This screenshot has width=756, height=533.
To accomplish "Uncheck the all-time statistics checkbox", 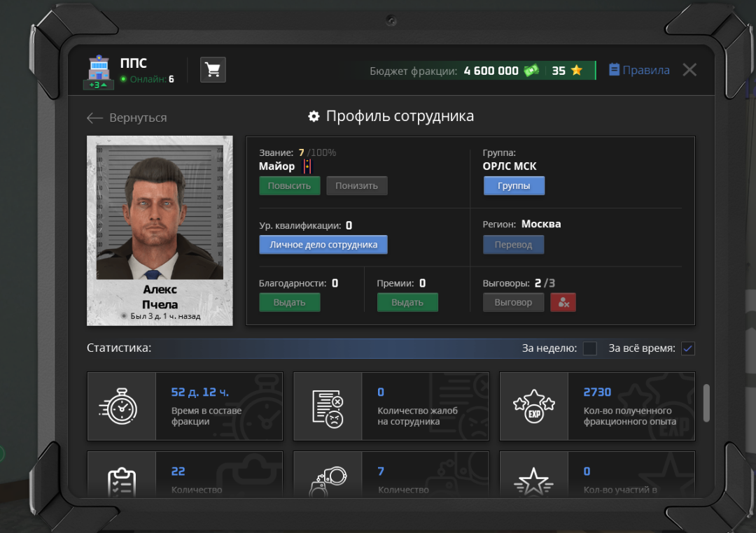I will [x=688, y=348].
